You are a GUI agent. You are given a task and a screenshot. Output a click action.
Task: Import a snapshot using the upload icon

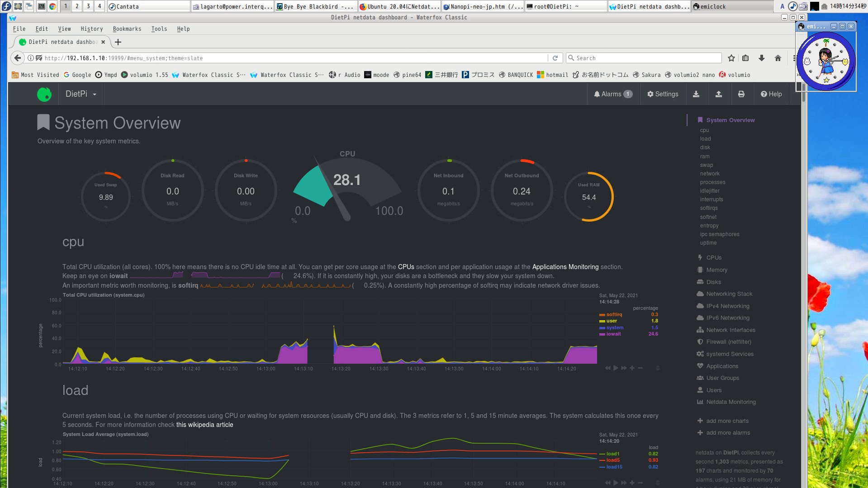[719, 94]
